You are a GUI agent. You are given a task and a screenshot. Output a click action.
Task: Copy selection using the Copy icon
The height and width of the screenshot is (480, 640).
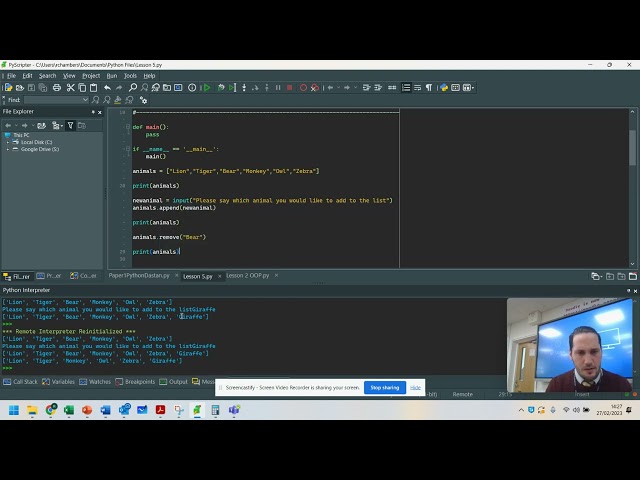click(x=82, y=88)
